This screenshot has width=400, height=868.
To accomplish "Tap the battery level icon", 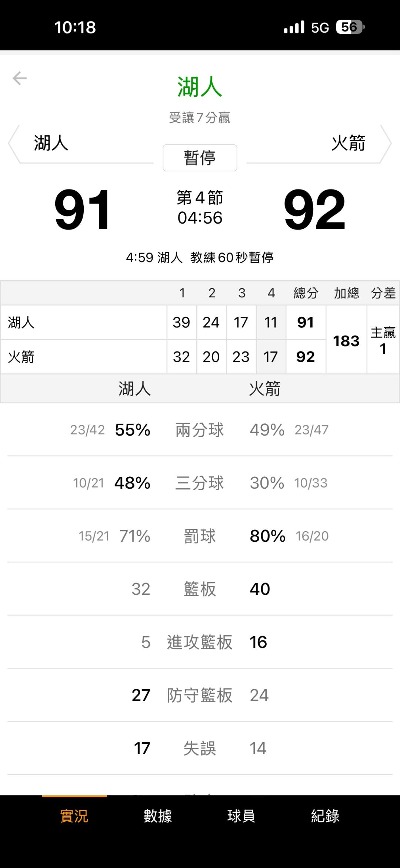I will (350, 27).
